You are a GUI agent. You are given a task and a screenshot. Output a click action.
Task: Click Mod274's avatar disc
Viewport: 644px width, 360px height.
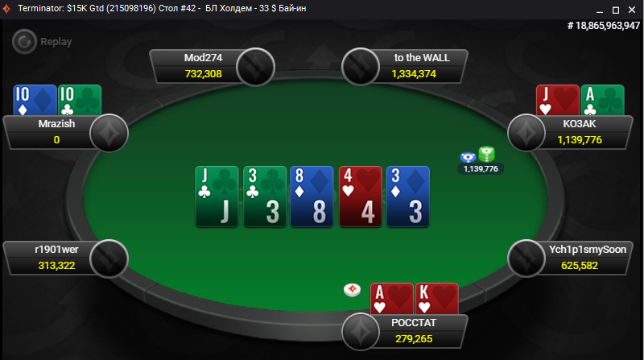[255, 67]
